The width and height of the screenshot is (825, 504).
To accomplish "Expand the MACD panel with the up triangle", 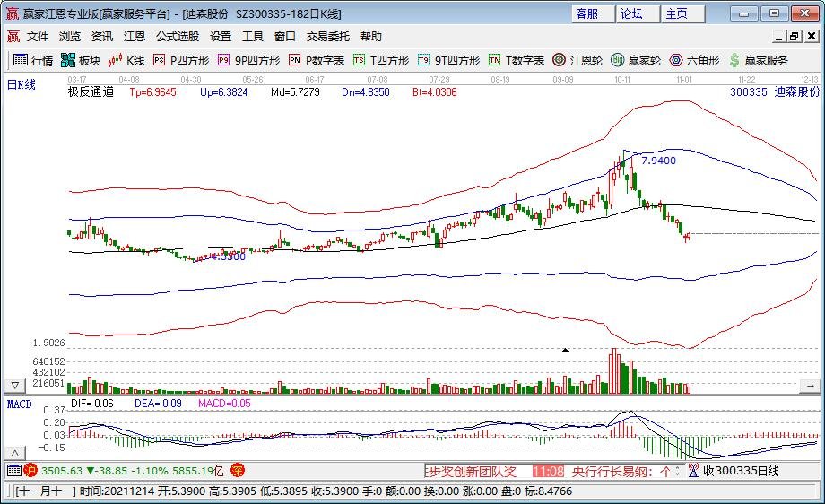I will tap(14, 453).
